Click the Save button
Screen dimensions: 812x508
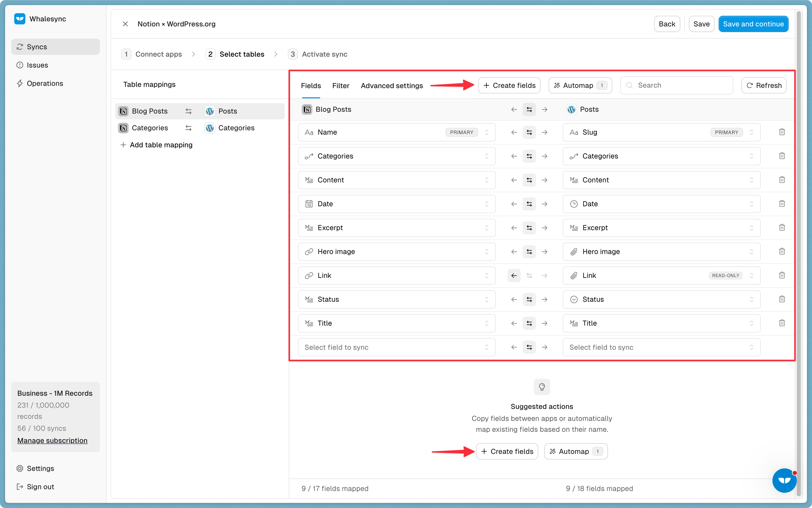click(x=701, y=24)
